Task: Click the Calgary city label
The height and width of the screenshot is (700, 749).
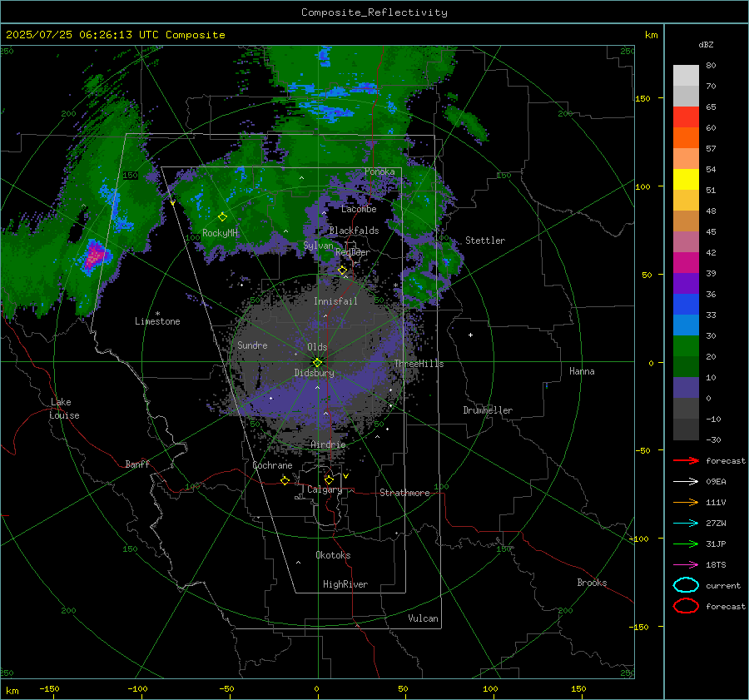Action: point(325,489)
